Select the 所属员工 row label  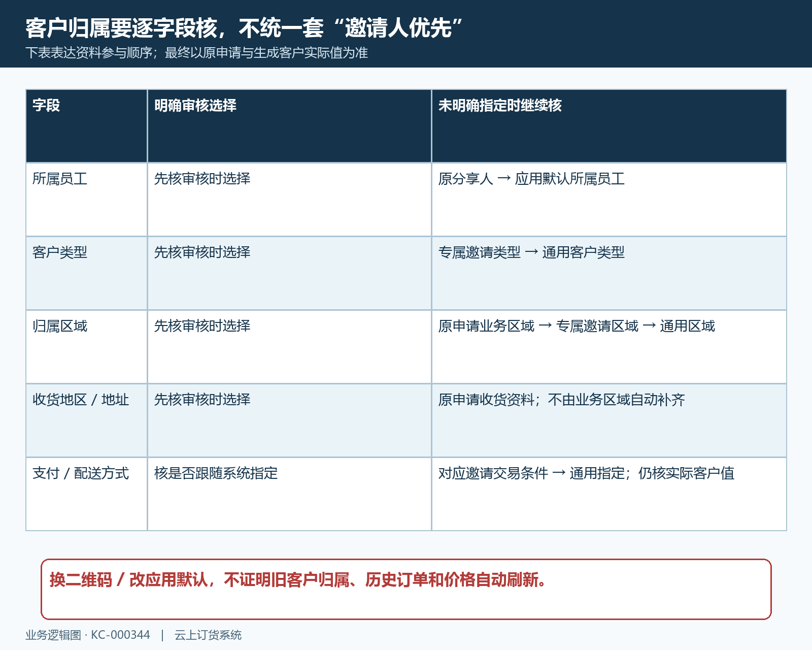pos(60,179)
